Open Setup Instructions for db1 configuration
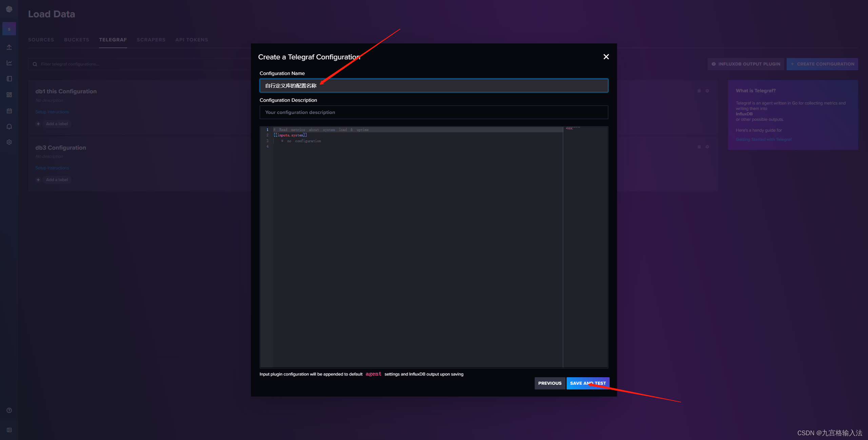Screen dimensions: 868x440 pos(52,112)
